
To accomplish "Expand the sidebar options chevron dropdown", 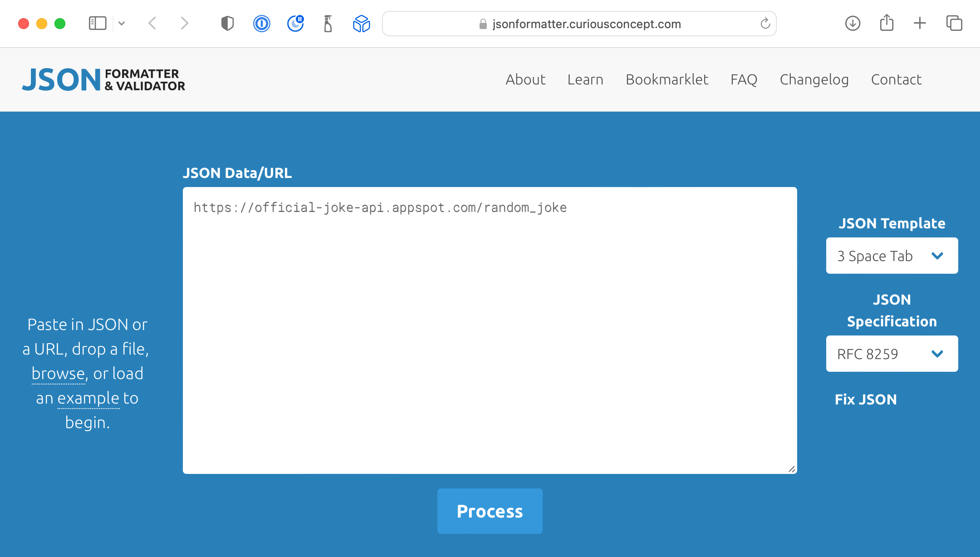I will pyautogui.click(x=122, y=23).
